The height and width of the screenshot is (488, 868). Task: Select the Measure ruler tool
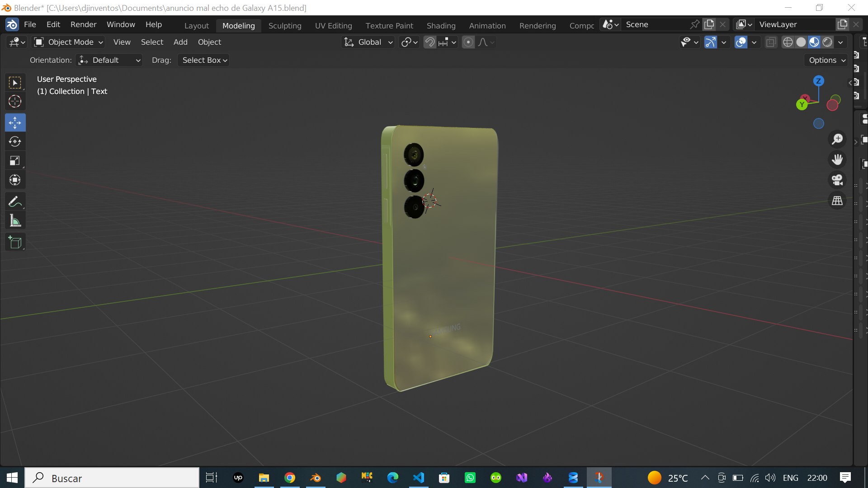tap(15, 221)
